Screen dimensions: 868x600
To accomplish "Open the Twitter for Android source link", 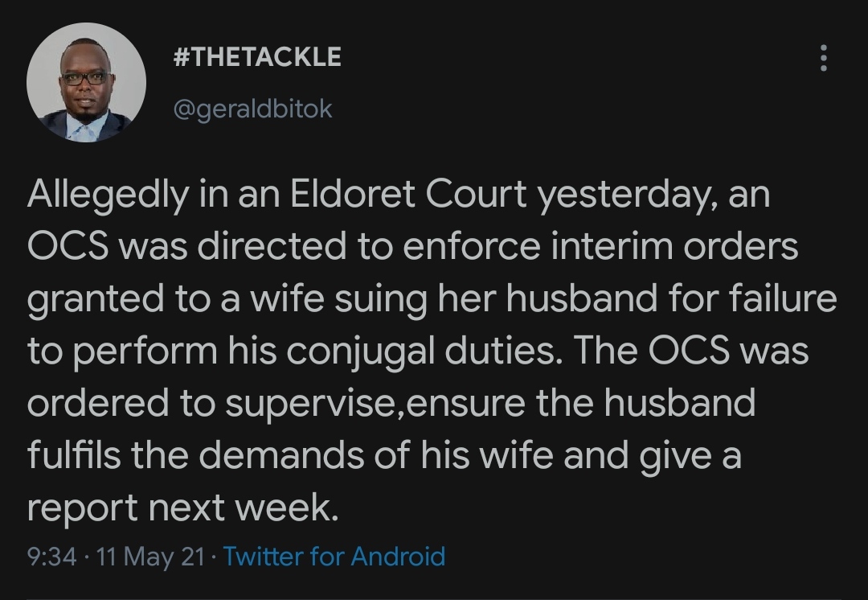I will pyautogui.click(x=334, y=557).
